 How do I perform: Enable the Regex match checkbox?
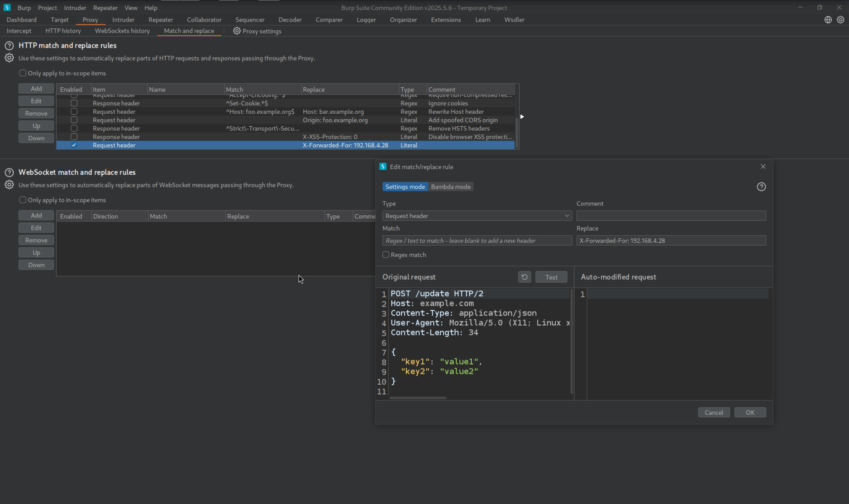coord(386,255)
